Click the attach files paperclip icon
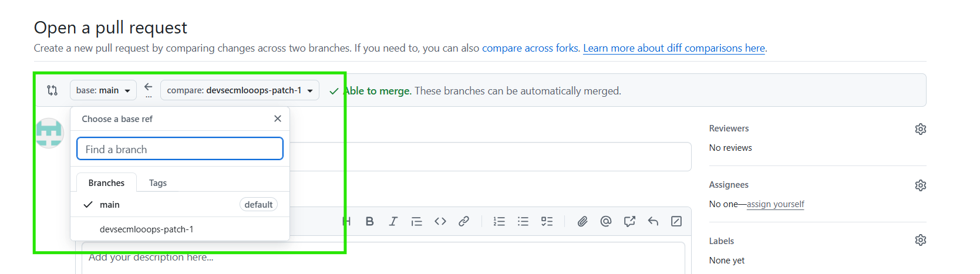 [x=582, y=221]
